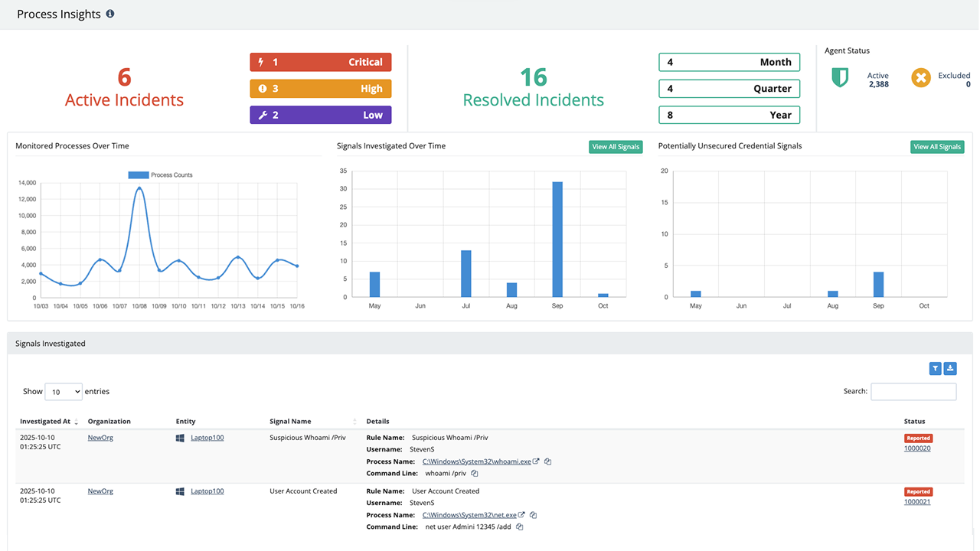The height and width of the screenshot is (551, 980).
Task: Click the info icon beside Process Insights
Action: click(110, 14)
